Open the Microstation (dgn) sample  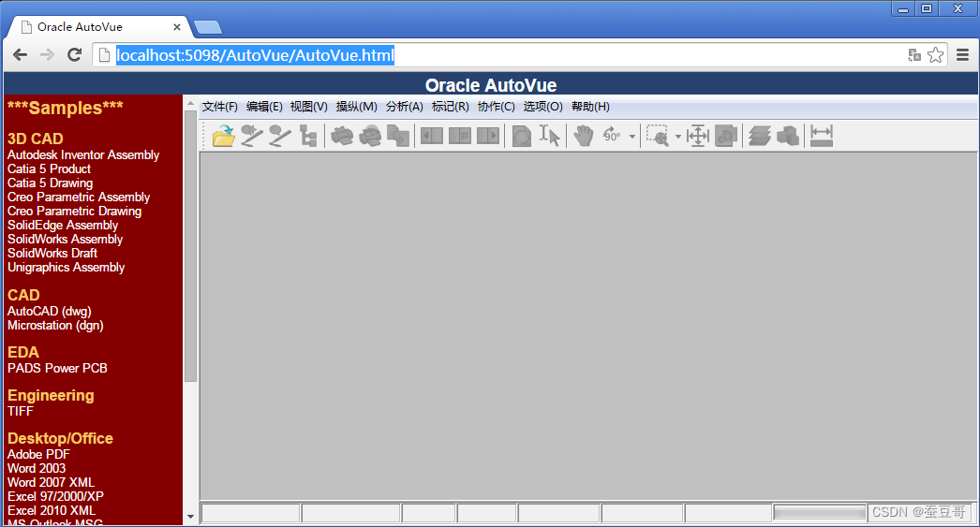(55, 326)
